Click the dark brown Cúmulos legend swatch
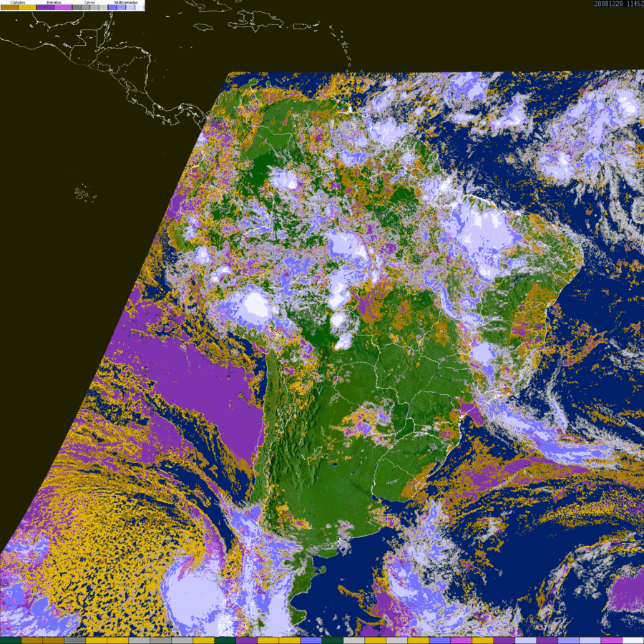The image size is (644, 644). coord(9,7)
